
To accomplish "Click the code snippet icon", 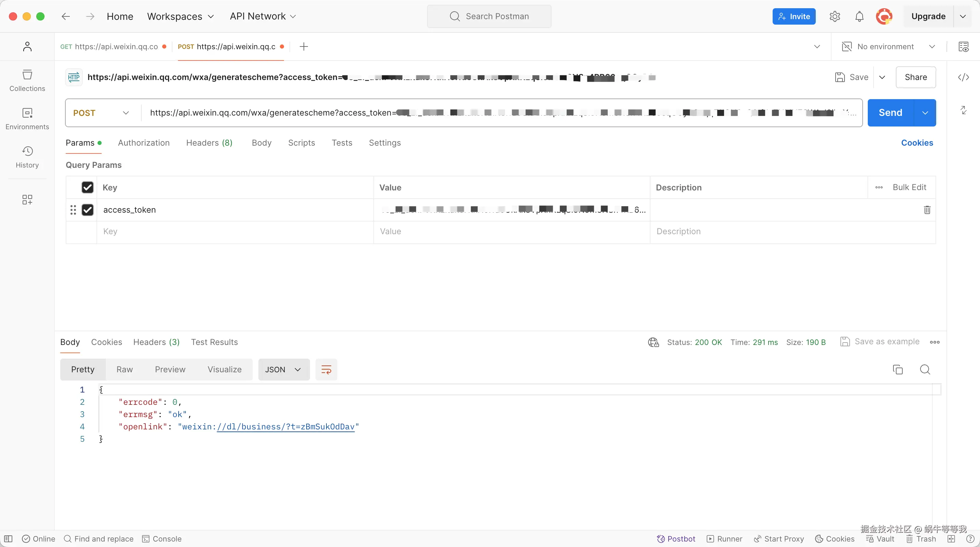I will coord(963,78).
